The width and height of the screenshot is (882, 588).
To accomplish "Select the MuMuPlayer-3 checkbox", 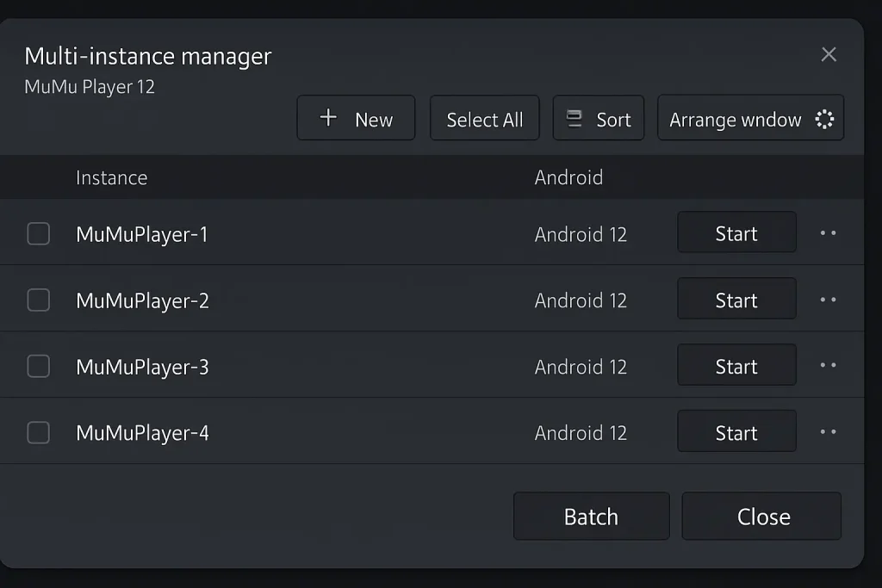I will coord(39,367).
